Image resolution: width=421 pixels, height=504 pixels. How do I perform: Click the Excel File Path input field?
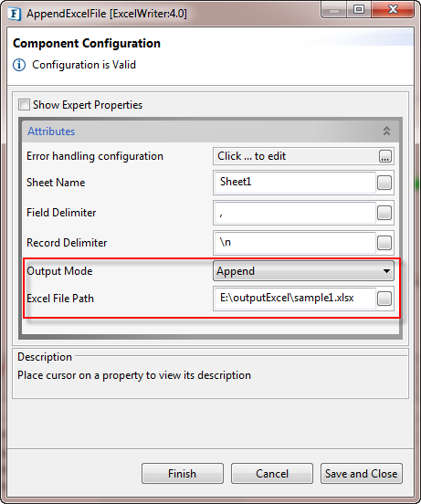(x=295, y=299)
